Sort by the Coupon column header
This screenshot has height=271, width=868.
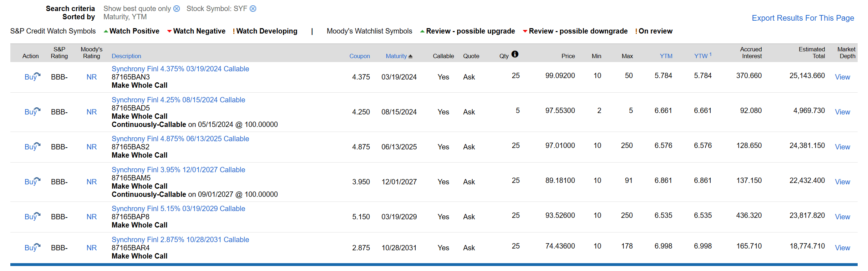[x=360, y=56]
